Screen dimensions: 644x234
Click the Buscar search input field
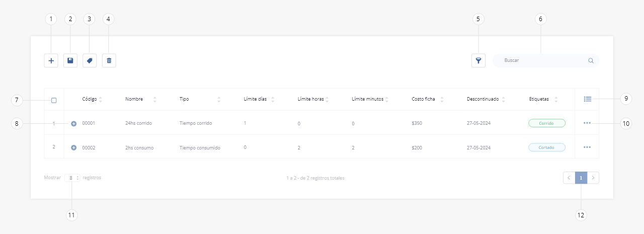point(543,60)
